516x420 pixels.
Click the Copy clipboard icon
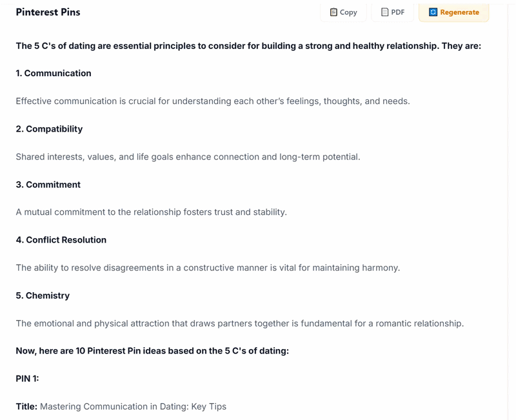point(333,12)
